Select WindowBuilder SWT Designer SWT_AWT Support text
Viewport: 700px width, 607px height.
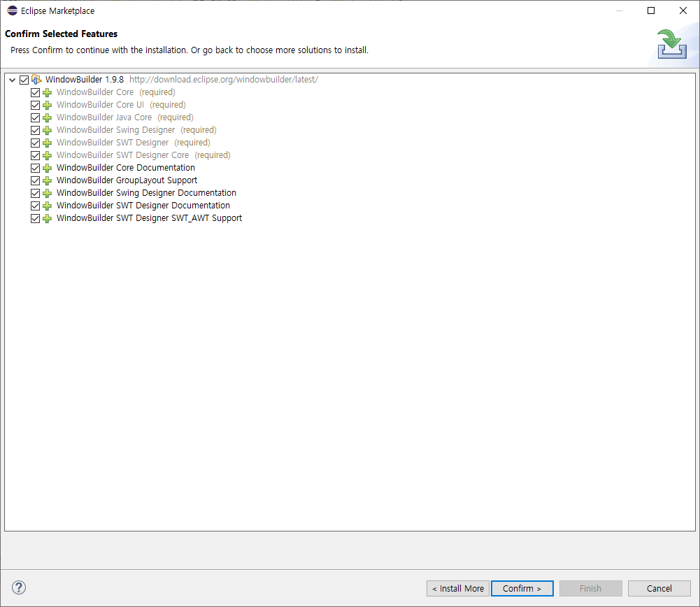point(149,217)
